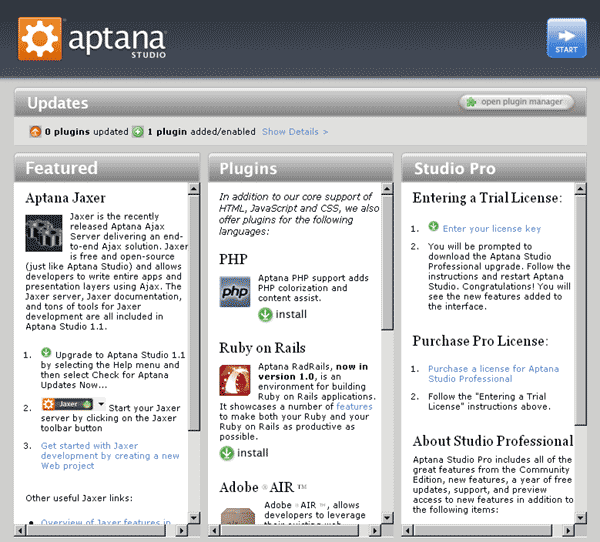Click the Aptana Jaxer thumbnail image
Screen dimensions: 600x542
click(x=44, y=233)
